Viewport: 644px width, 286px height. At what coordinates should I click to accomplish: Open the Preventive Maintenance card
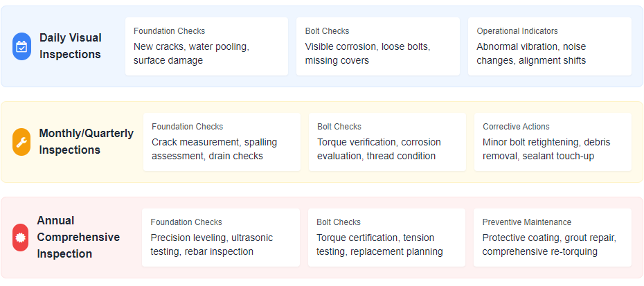click(553, 238)
